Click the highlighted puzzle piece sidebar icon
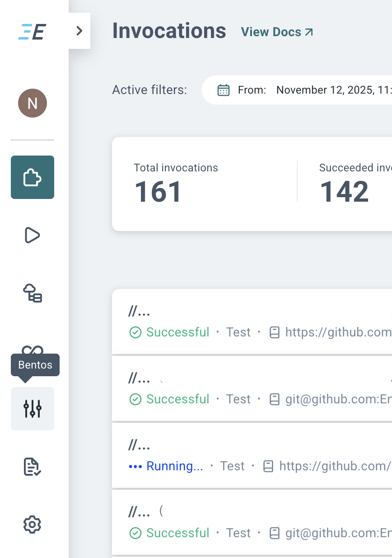This screenshot has height=558, width=392. [x=33, y=177]
